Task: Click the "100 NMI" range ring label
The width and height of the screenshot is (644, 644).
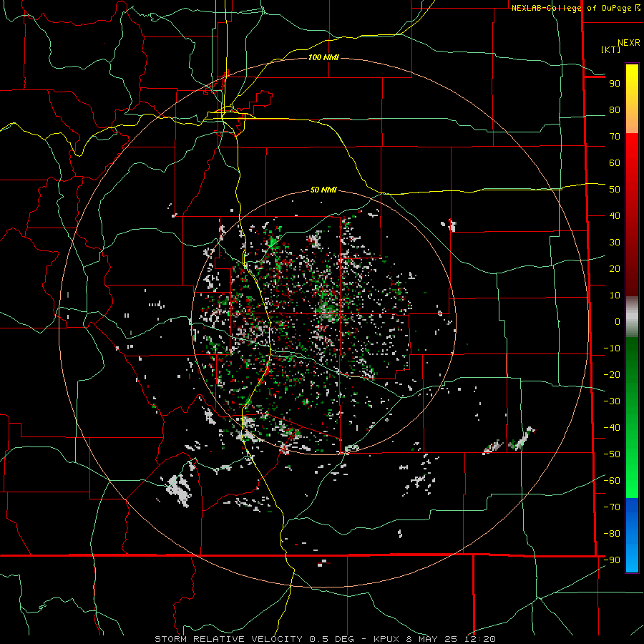Action: [323, 57]
